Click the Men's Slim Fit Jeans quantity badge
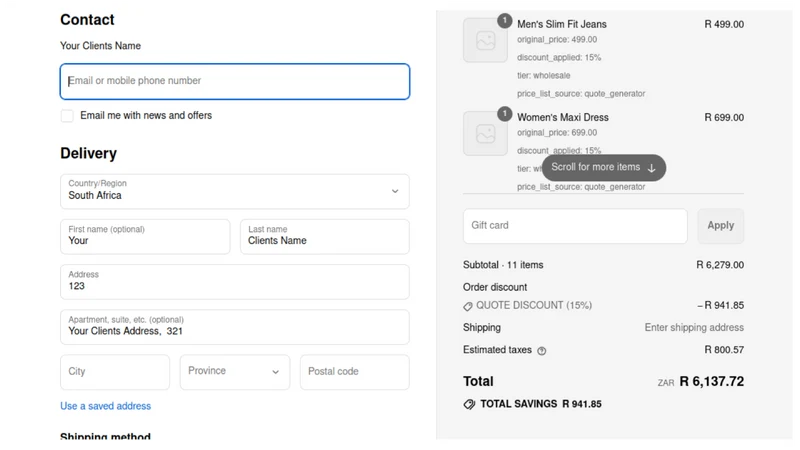The image size is (800, 450). click(505, 20)
